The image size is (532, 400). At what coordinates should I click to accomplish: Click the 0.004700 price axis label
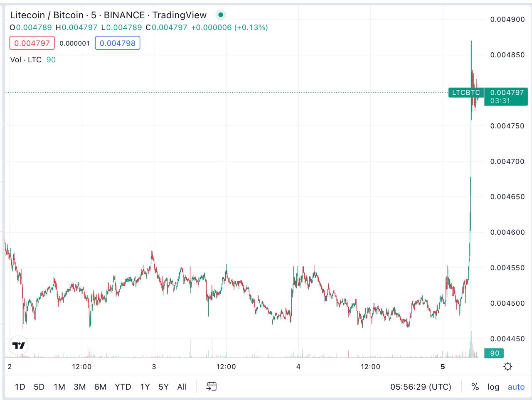(x=507, y=161)
